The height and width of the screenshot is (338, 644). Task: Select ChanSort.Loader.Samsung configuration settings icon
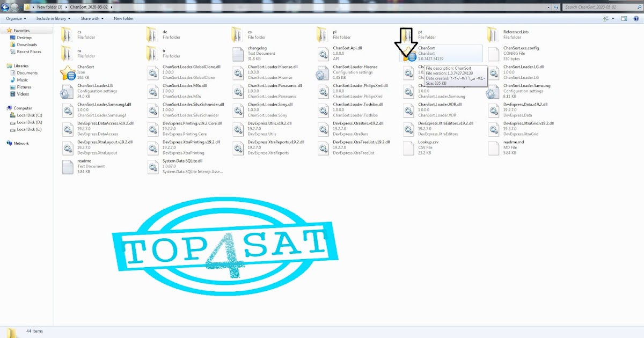[x=493, y=92]
